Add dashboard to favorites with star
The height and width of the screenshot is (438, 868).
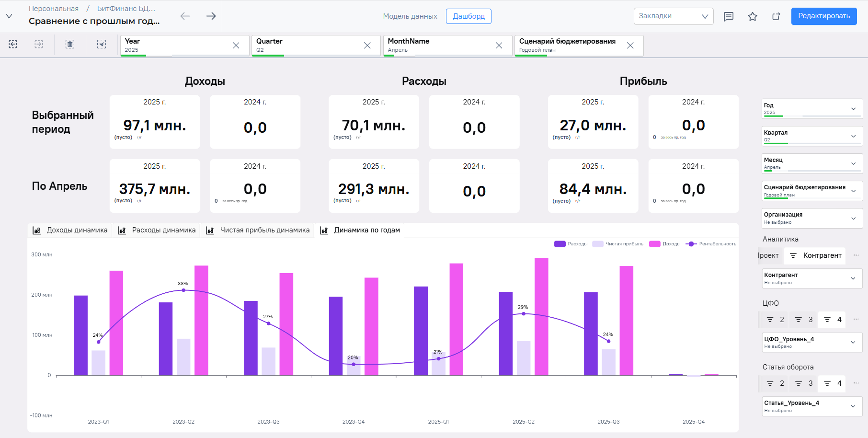pyautogui.click(x=753, y=16)
